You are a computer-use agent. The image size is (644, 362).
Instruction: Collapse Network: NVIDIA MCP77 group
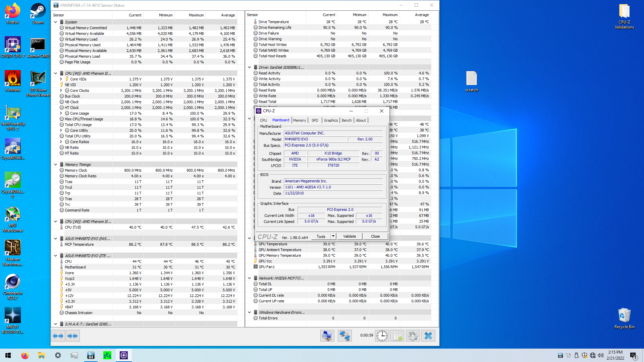click(x=249, y=278)
